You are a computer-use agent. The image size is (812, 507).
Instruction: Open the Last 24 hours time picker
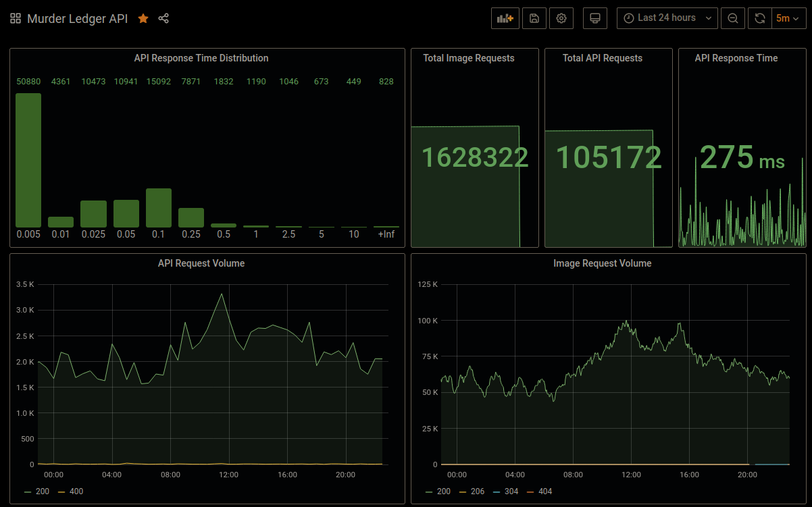point(667,18)
